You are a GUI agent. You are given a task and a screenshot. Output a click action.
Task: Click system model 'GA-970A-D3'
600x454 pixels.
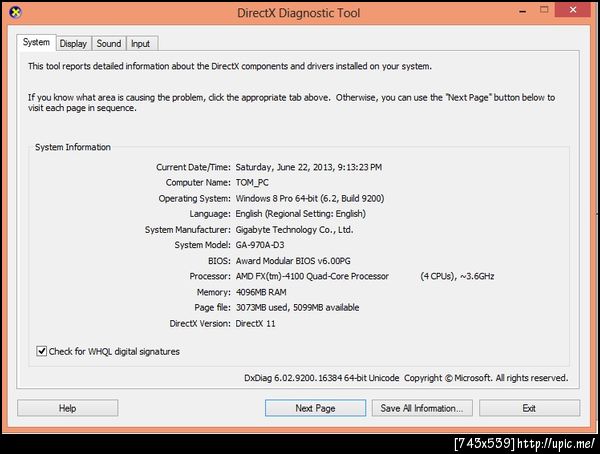pos(260,245)
